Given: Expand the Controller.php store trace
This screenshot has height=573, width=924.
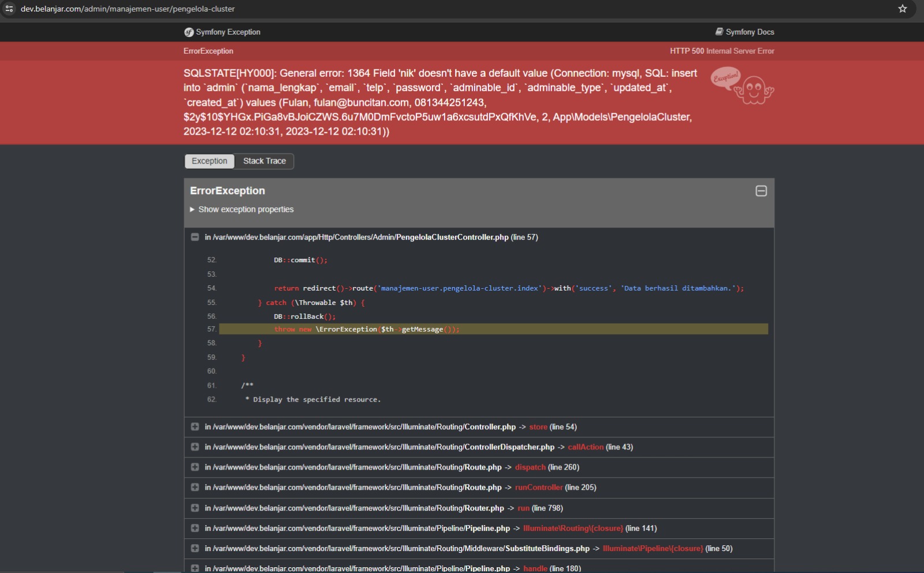Looking at the screenshot, I should coord(195,427).
